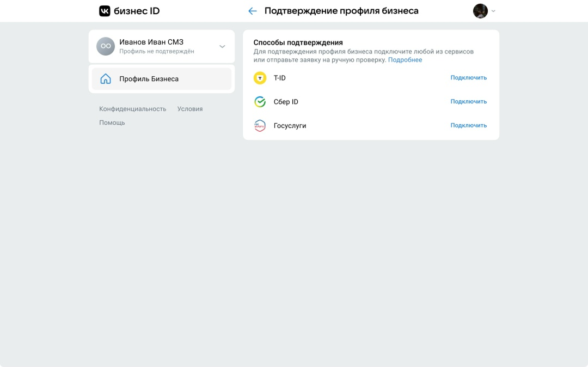Screen dimensions: 588x367
Task: Open Конфиденциальность footer link
Action: coord(132,109)
